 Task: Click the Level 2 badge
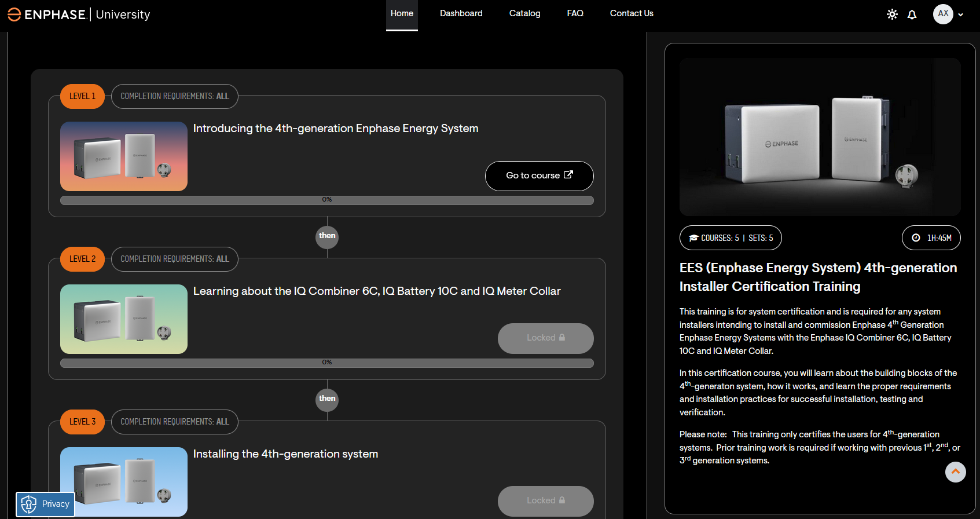click(x=82, y=259)
